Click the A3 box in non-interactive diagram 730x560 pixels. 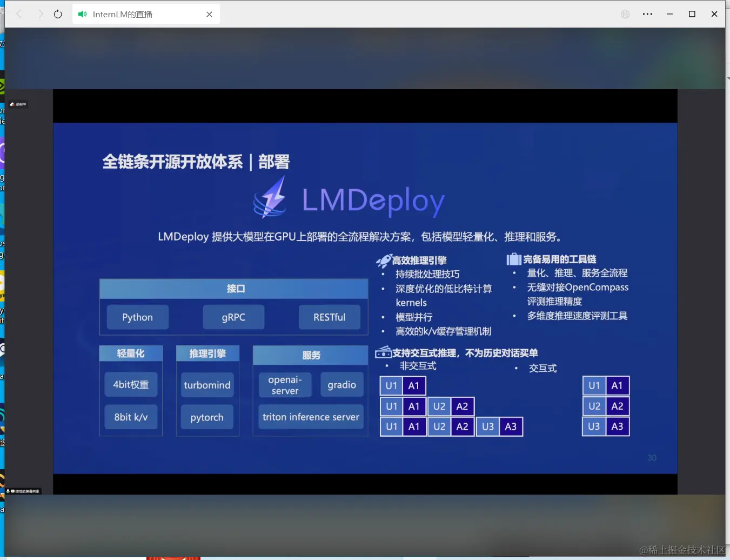[511, 426]
